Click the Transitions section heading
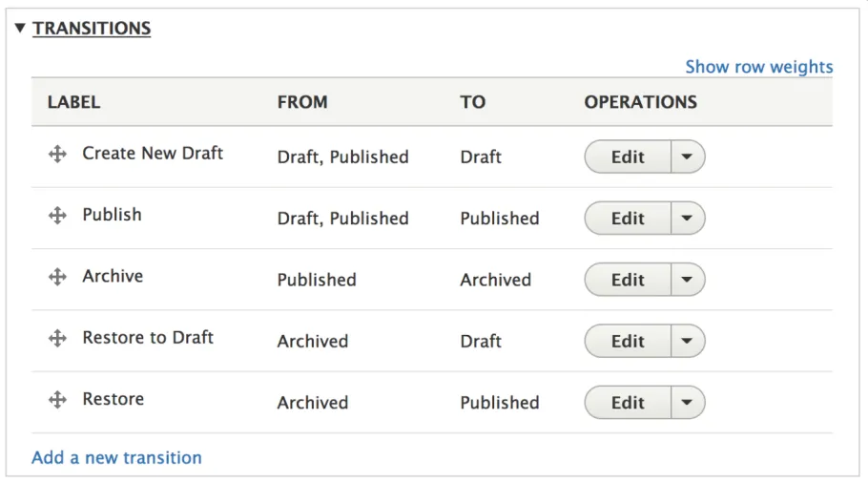The width and height of the screenshot is (868, 482). [x=92, y=29]
